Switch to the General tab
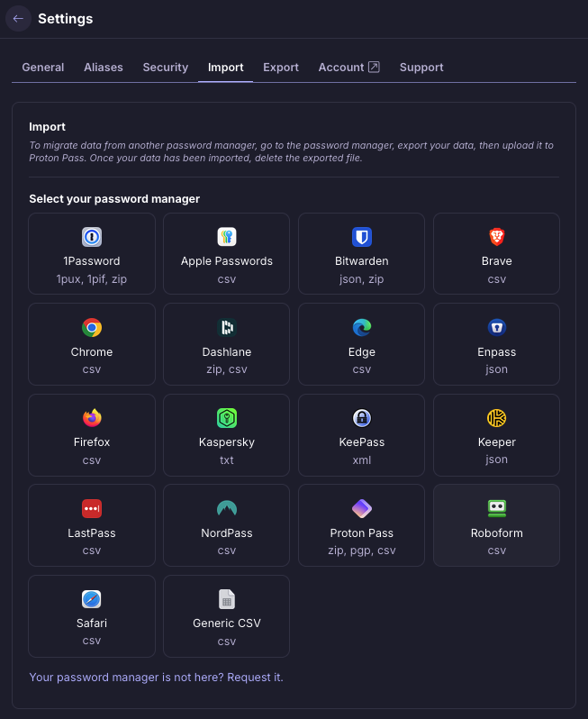588x719 pixels. click(x=43, y=68)
